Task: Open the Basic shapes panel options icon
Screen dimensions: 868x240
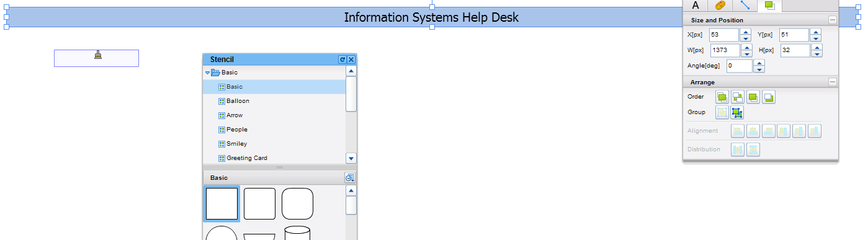Action: (350, 178)
